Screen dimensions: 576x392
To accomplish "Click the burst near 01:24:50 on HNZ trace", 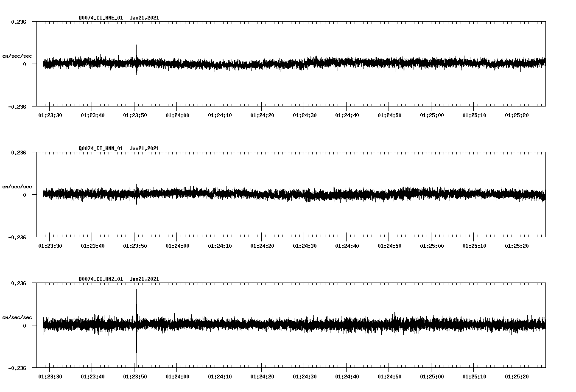I will point(394,316).
